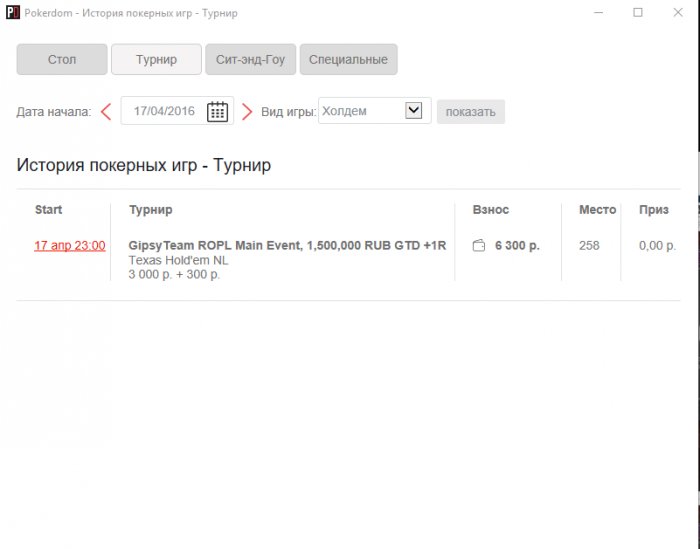700x549 pixels.
Task: Click the Турнир column header
Action: pos(150,210)
